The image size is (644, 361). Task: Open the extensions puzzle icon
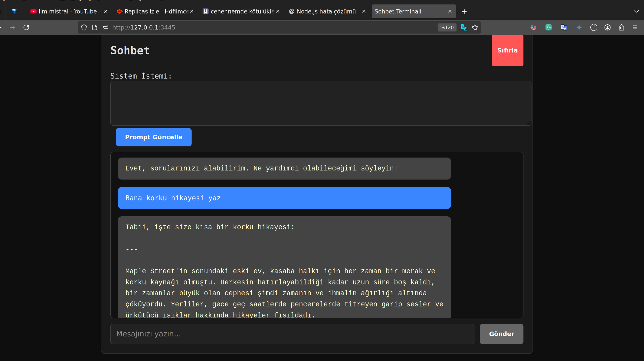click(621, 27)
